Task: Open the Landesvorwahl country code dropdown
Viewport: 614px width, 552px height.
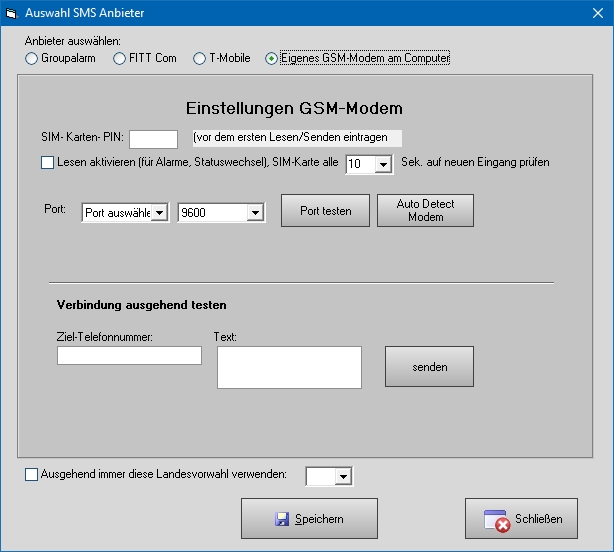Action: 329,476
